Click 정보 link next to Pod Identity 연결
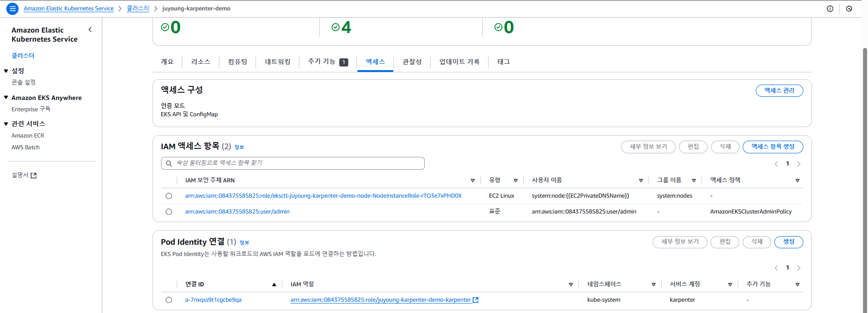 (244, 243)
